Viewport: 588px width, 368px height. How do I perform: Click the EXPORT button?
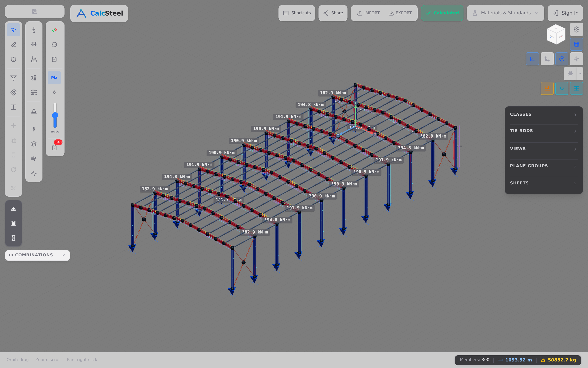[x=400, y=13]
